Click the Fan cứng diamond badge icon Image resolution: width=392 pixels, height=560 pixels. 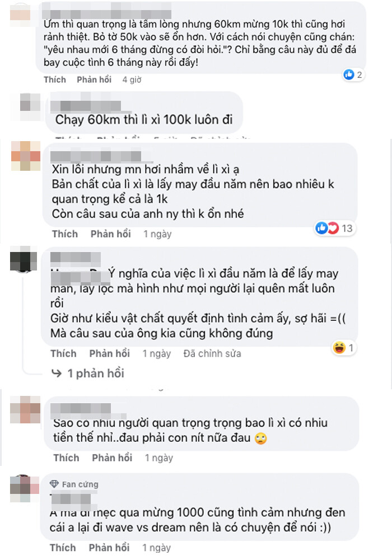(x=54, y=484)
